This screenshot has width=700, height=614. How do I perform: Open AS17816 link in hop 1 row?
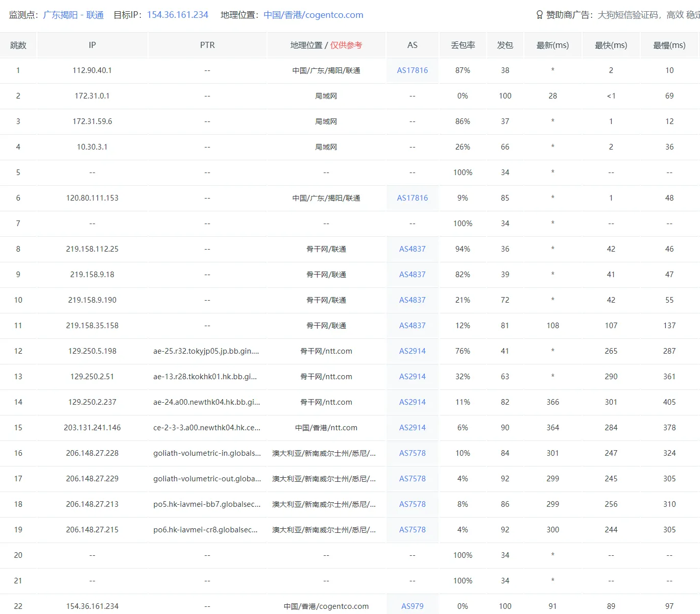tap(413, 70)
